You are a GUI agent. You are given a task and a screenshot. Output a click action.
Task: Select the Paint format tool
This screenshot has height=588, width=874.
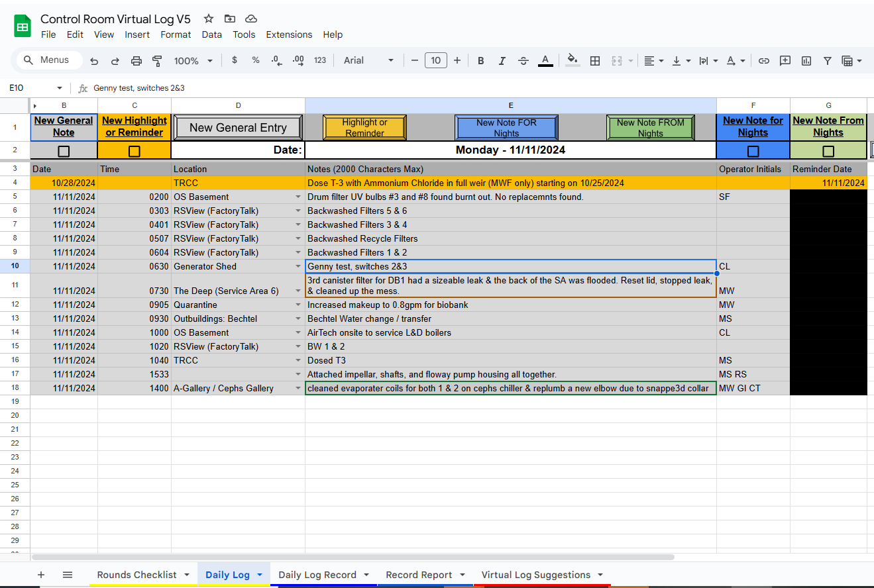click(x=158, y=61)
